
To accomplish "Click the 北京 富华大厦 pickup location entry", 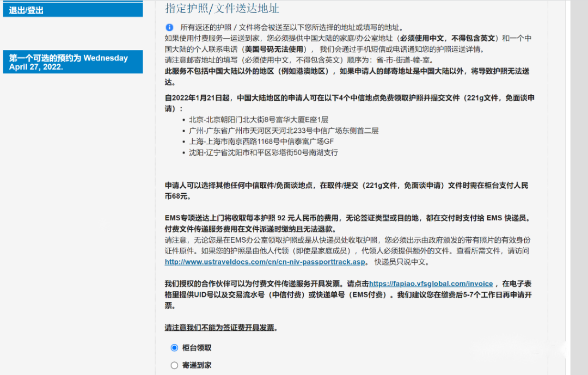I will (x=259, y=119).
